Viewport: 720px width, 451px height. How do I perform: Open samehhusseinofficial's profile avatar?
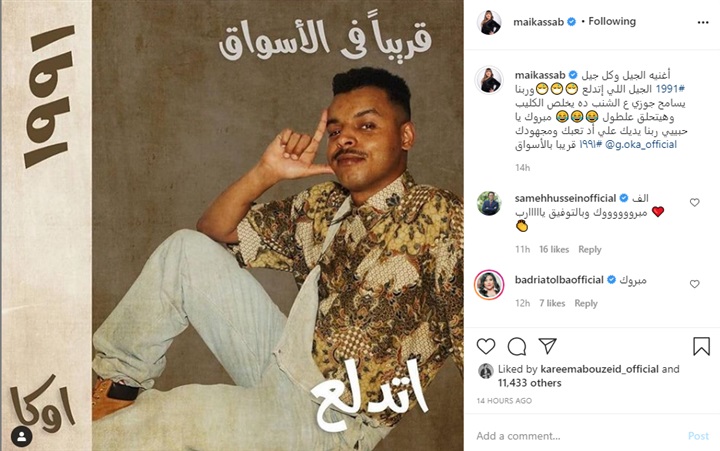[489, 203]
